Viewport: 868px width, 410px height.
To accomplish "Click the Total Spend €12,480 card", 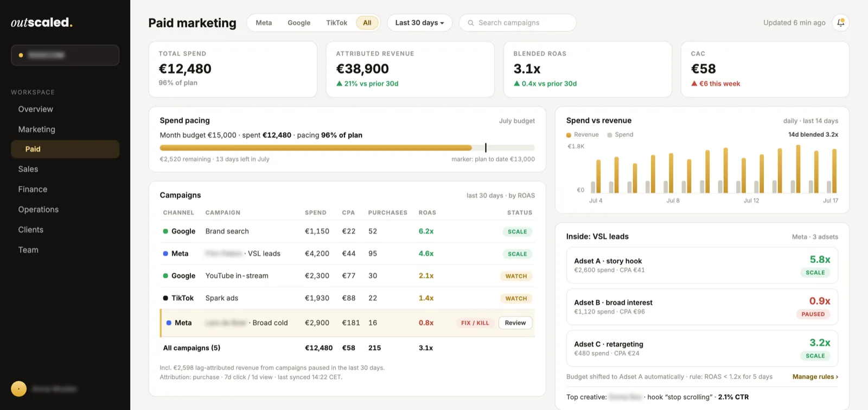I will [x=233, y=70].
